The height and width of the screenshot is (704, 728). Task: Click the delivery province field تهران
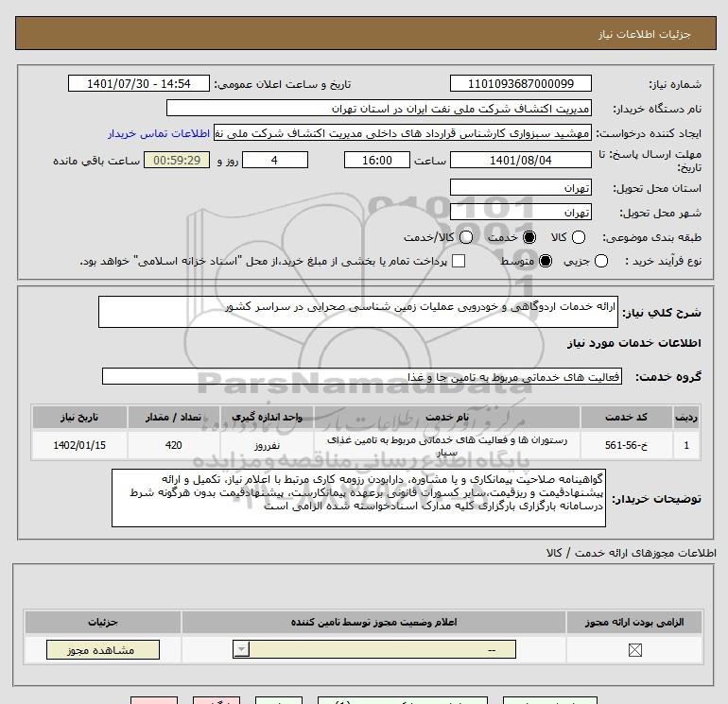click(x=520, y=188)
